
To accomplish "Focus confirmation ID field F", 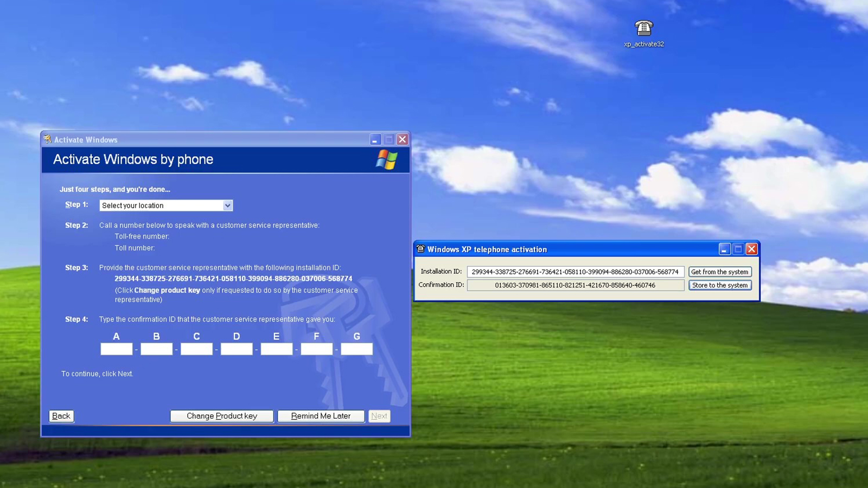I will (317, 349).
